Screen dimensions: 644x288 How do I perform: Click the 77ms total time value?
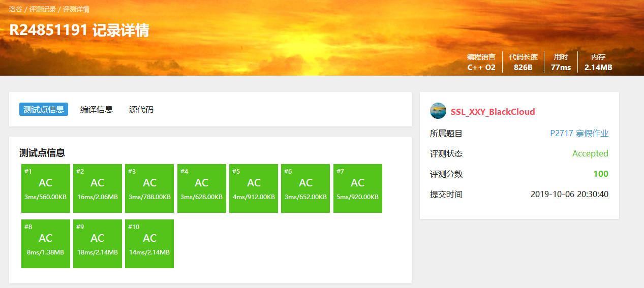(x=561, y=67)
